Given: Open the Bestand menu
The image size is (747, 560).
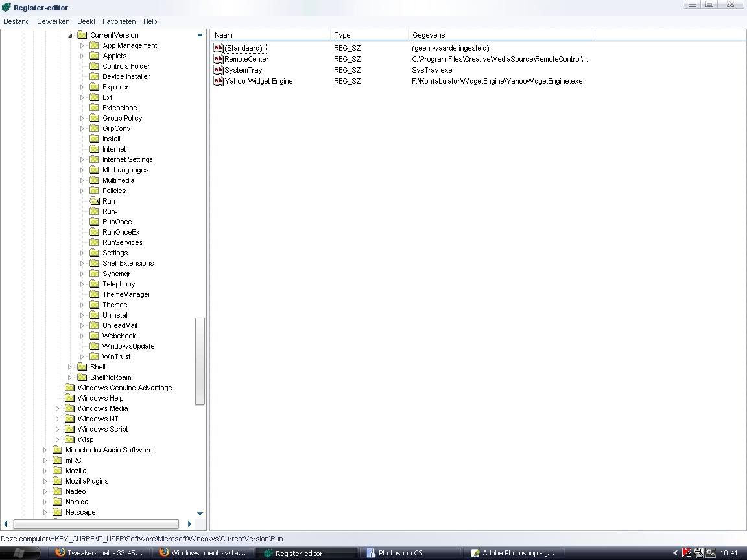Looking at the screenshot, I should point(17,21).
